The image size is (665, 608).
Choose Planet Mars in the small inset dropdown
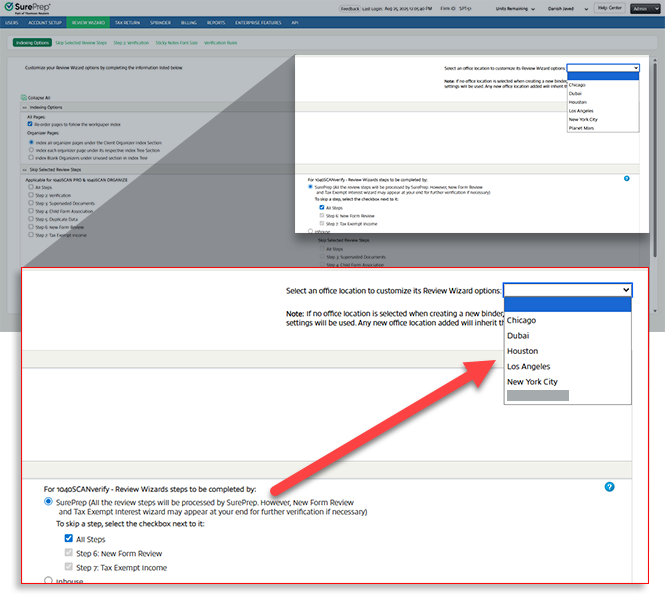pyautogui.click(x=603, y=128)
